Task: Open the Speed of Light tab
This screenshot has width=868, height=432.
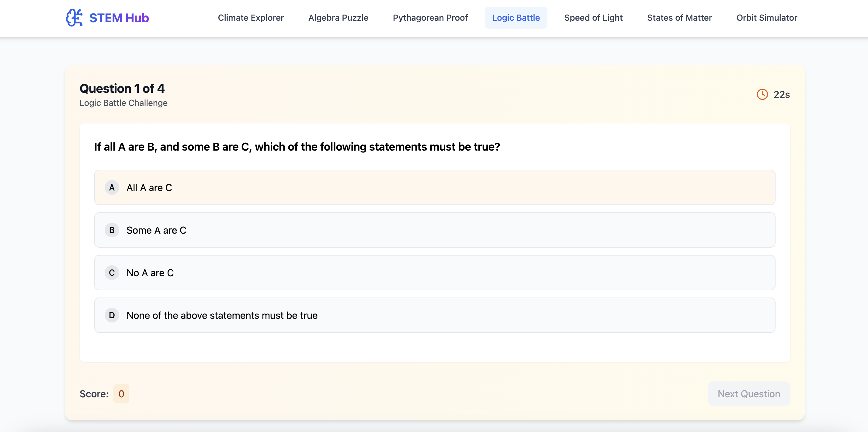Action: pos(593,18)
